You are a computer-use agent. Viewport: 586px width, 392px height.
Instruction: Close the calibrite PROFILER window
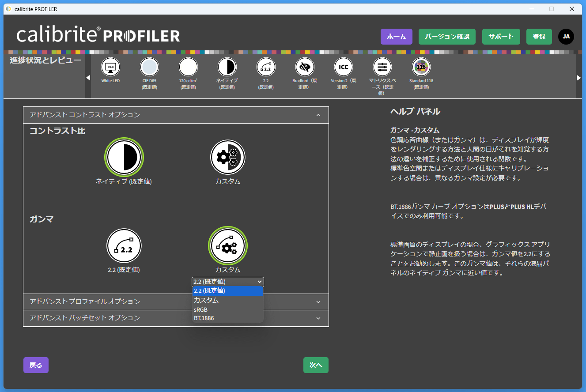click(x=571, y=9)
